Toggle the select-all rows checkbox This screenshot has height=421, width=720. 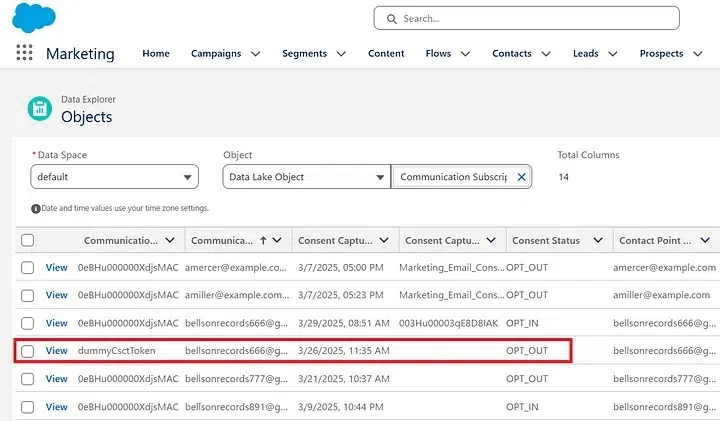[28, 240]
